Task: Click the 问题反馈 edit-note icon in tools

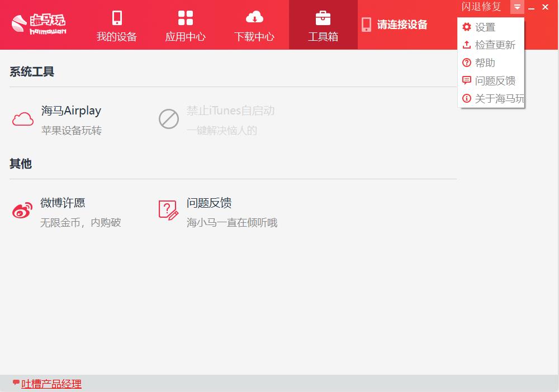Action: coord(168,211)
